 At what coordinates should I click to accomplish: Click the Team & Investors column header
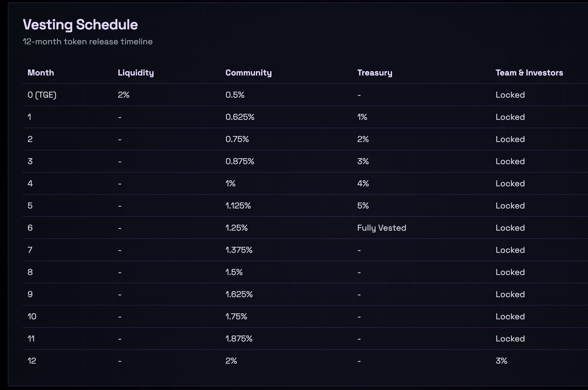tap(529, 73)
